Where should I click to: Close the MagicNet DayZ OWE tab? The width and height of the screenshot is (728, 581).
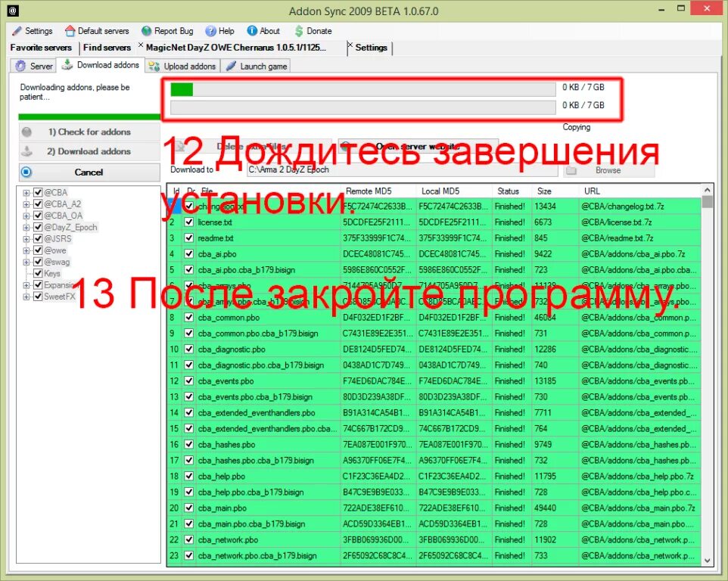(x=141, y=45)
